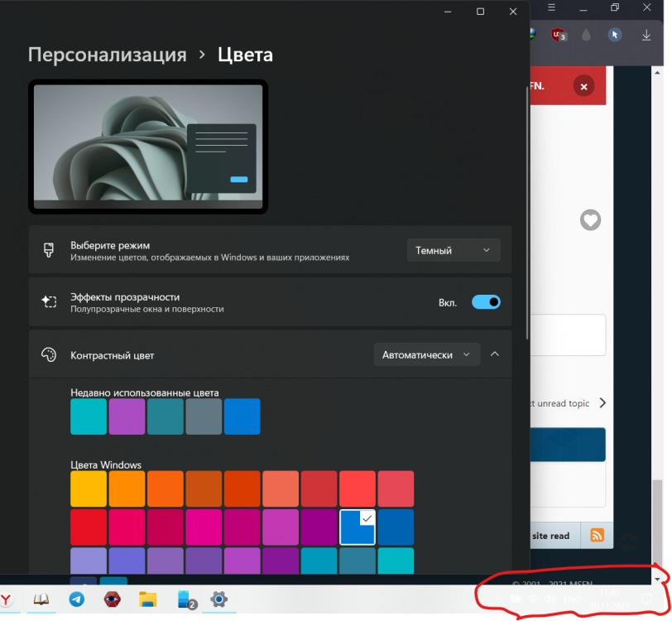Click the monitor icon beside Выберите режим
672x621 pixels.
pyautogui.click(x=49, y=249)
